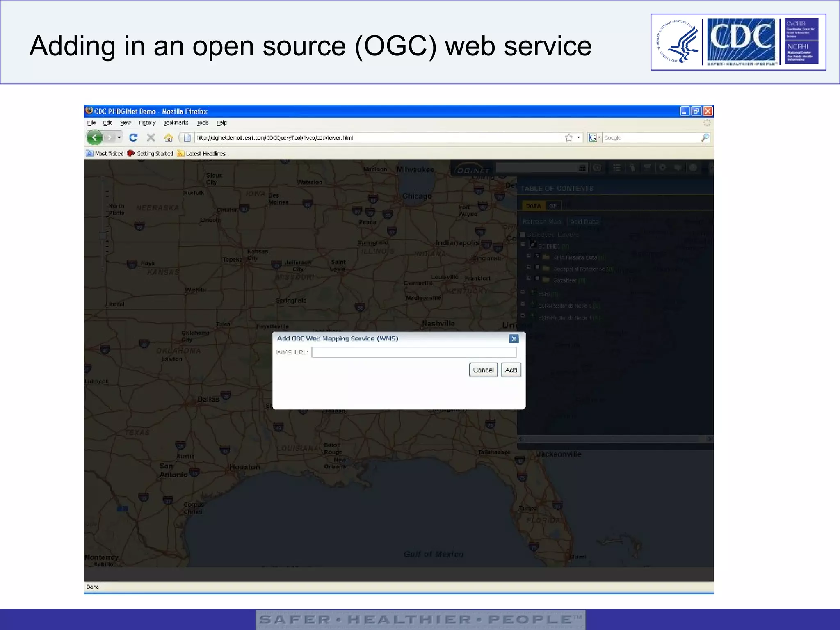
Task: Bookmark page with the star icon
Action: click(x=568, y=138)
